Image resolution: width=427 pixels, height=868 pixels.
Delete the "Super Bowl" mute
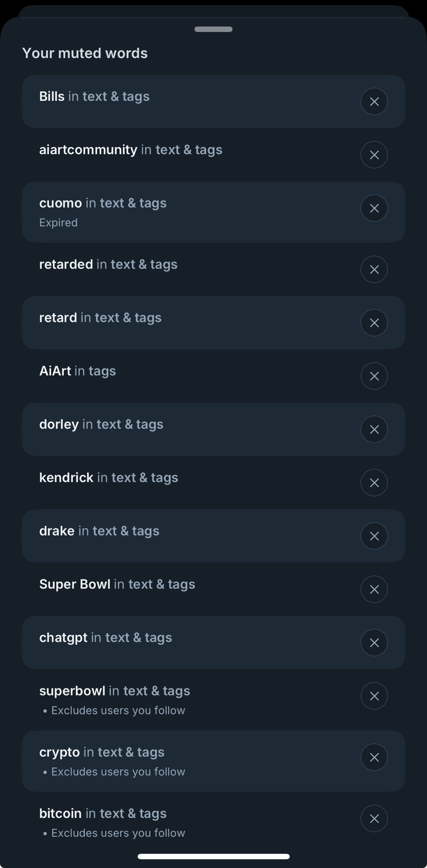point(374,589)
